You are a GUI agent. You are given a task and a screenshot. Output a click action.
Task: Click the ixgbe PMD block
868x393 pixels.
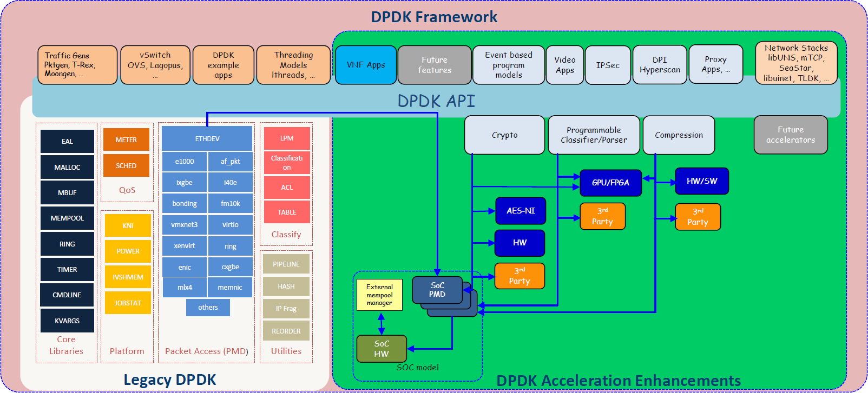tap(185, 183)
